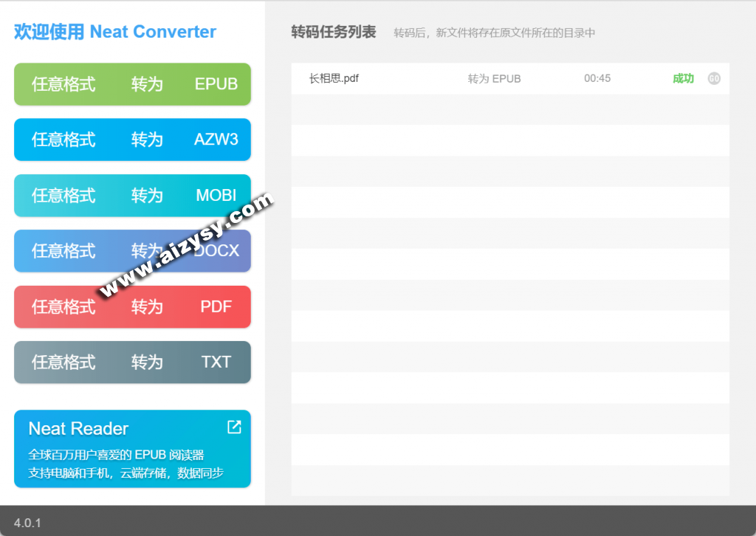
Task: Start a conversion to PDF format
Action: click(x=133, y=306)
